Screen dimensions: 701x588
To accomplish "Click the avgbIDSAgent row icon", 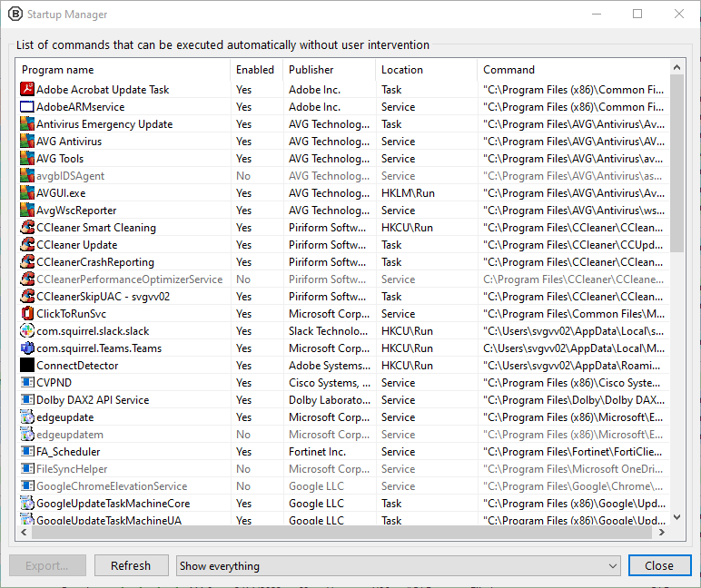I will (27, 176).
